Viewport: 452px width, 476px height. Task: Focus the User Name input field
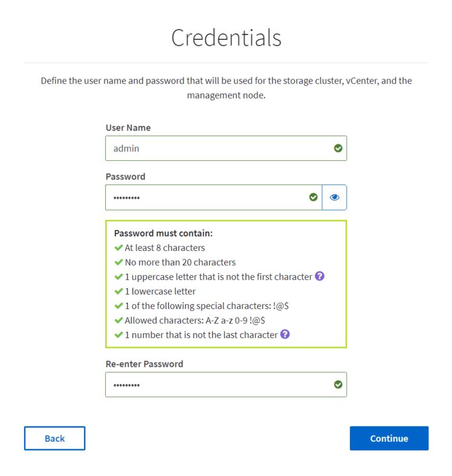pyautogui.click(x=218, y=148)
